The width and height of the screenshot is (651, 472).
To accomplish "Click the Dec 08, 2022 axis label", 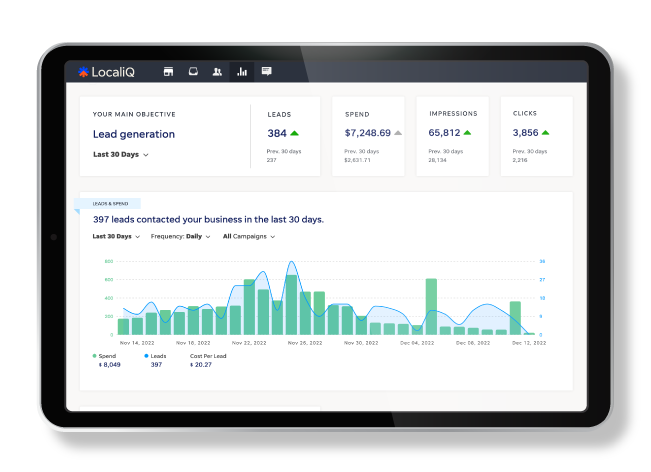I will tap(473, 343).
